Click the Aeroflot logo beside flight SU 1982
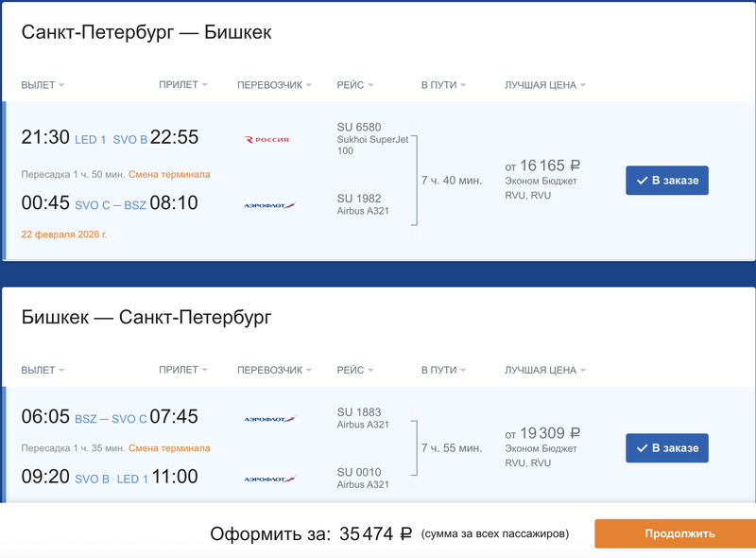This screenshot has width=756, height=558. coord(269,204)
